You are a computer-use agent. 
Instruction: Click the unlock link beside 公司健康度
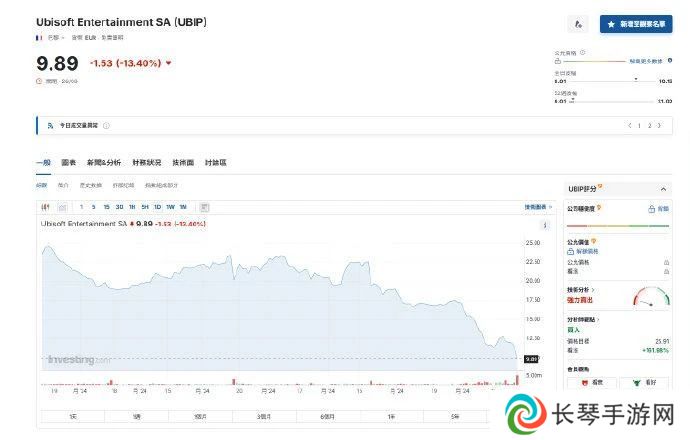659,209
